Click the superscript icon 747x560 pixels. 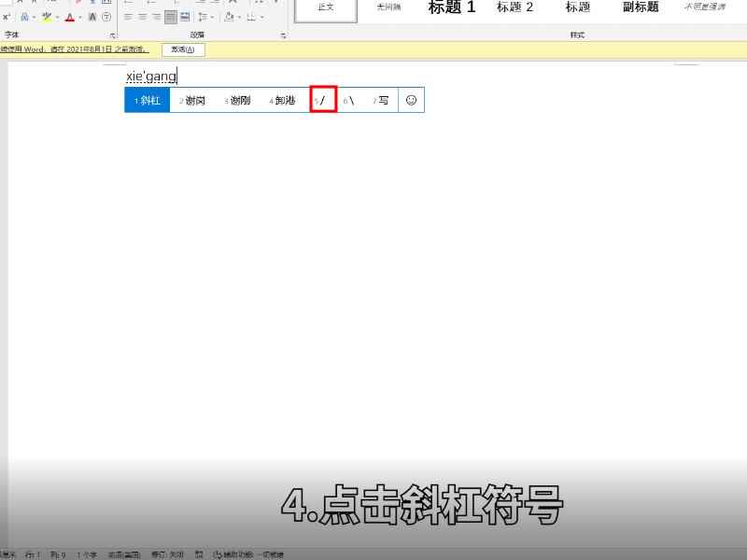tap(6, 16)
